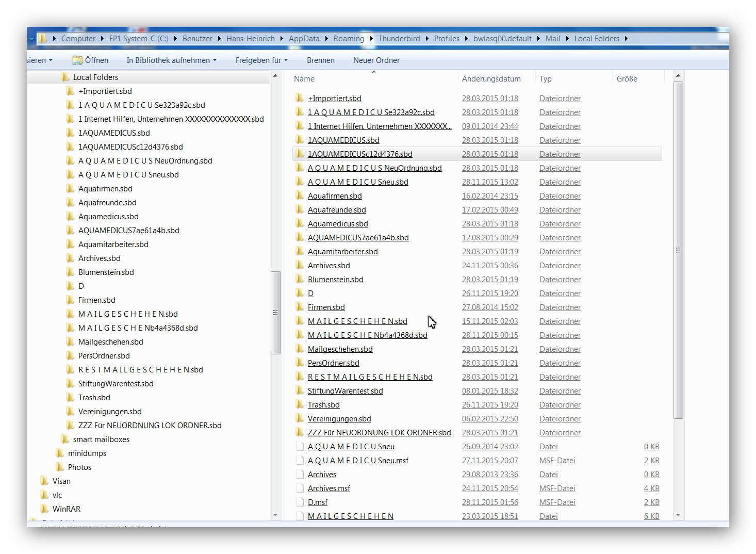Expand the breadcrumb arrow after Profiles
The image size is (756, 554).
(x=466, y=38)
